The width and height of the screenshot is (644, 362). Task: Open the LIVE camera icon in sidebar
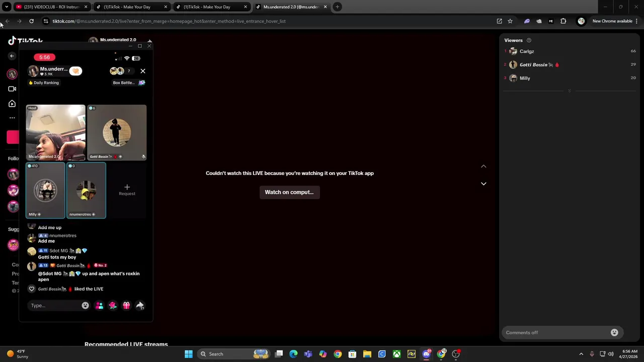point(12,89)
